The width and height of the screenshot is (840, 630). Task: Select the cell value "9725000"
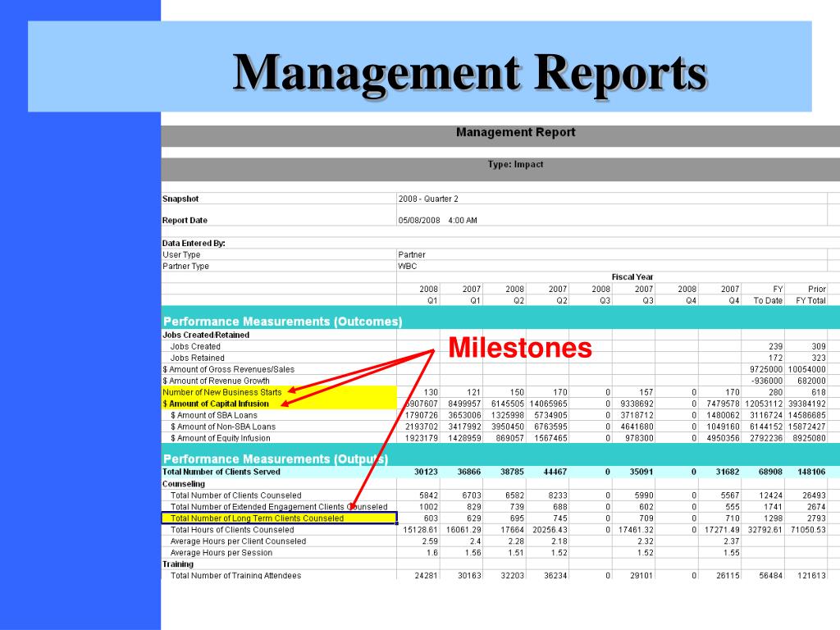click(766, 370)
